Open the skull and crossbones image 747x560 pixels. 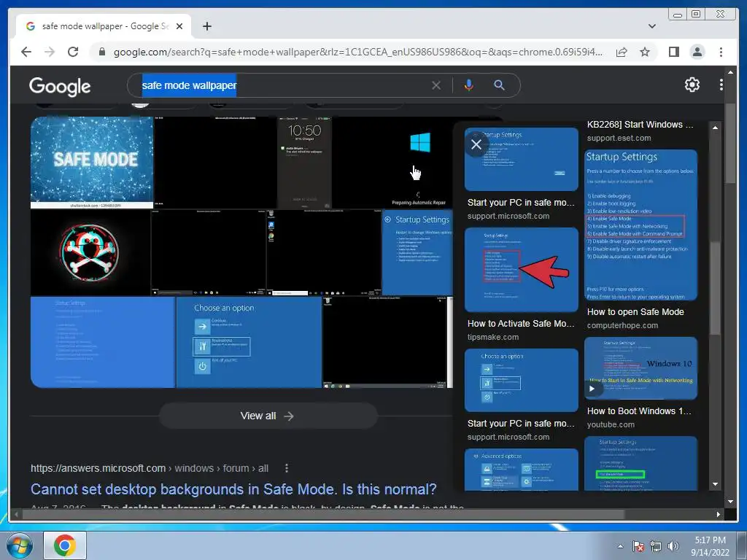pos(90,253)
